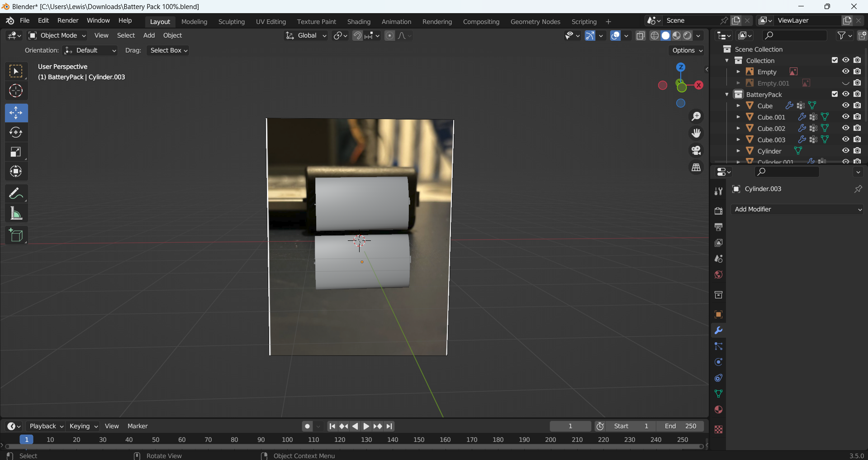
Task: Activate the Annotate pencil tool
Action: pos(16,194)
